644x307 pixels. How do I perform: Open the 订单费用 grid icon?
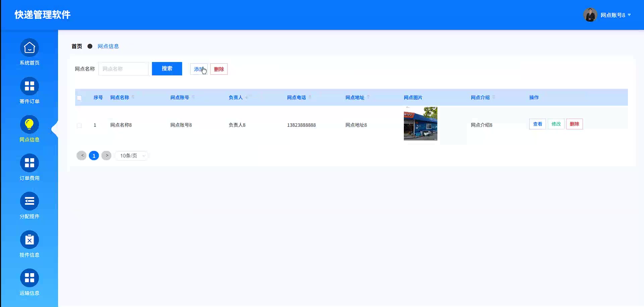(30, 163)
